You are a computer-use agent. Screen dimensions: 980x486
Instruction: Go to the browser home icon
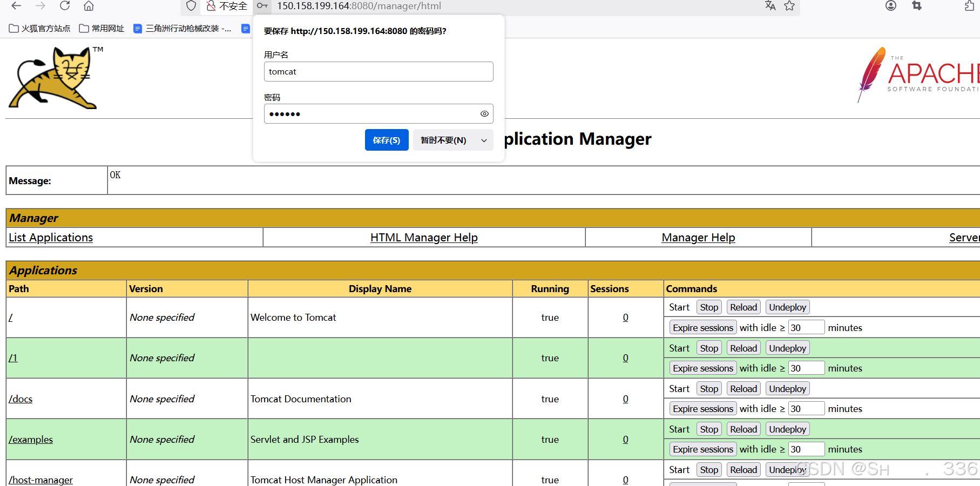tap(89, 6)
